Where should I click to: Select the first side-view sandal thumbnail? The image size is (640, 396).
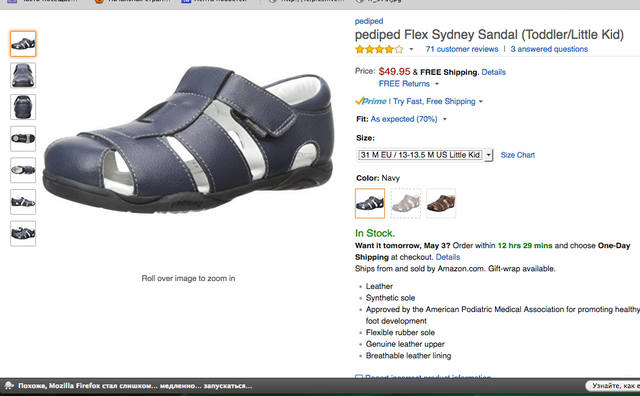23,44
